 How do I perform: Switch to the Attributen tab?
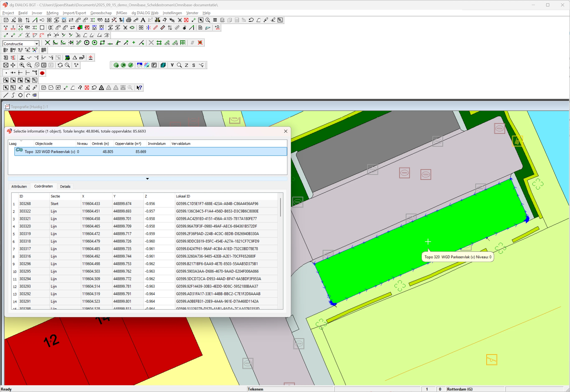click(x=19, y=186)
